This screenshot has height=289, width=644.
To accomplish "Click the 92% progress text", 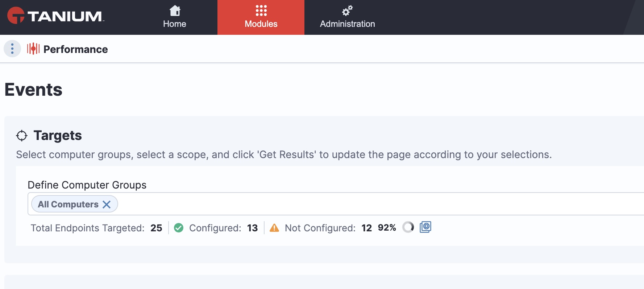I will pos(387,228).
